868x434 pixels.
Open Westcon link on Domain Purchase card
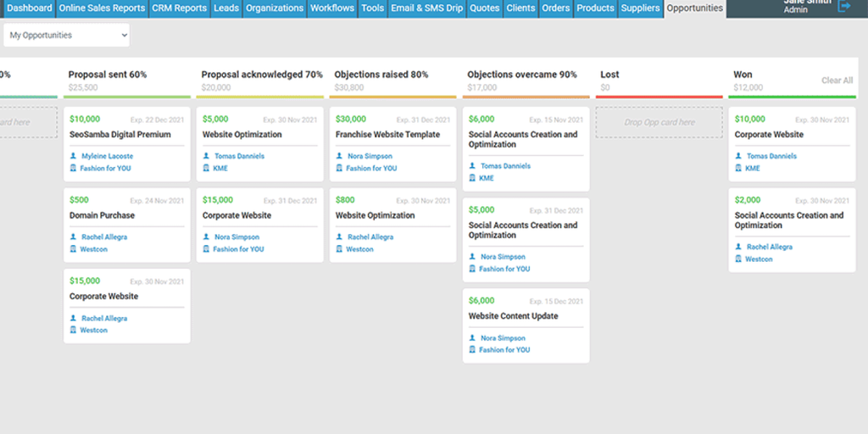pos(94,249)
